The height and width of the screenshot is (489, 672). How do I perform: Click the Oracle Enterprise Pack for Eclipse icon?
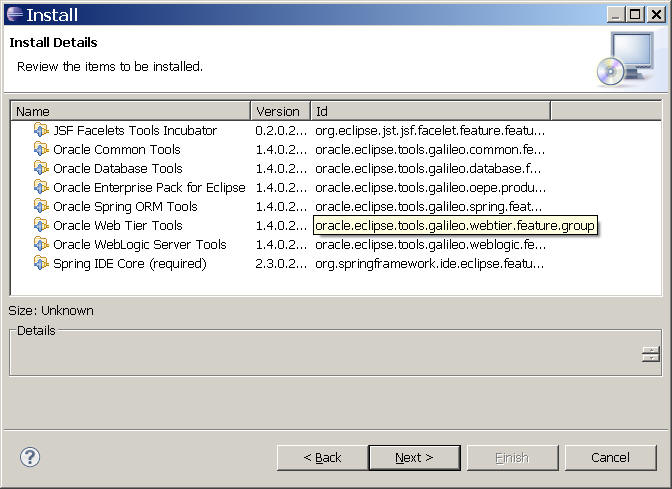41,187
